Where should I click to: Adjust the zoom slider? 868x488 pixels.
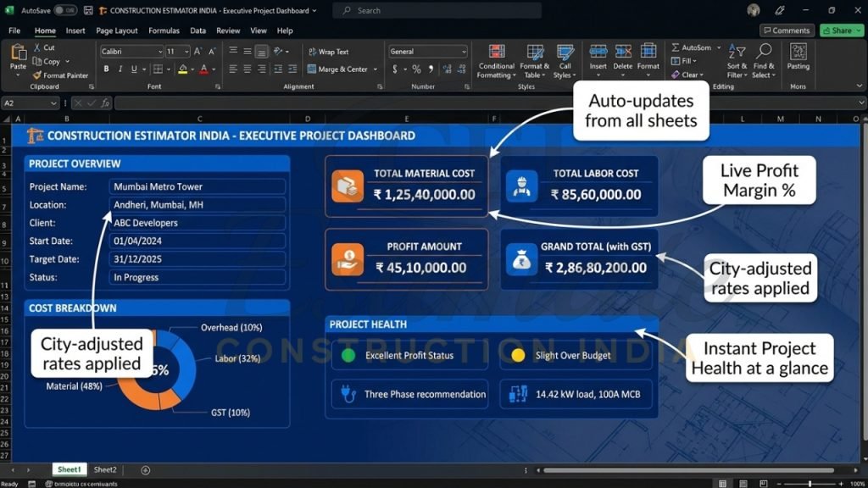(x=810, y=484)
